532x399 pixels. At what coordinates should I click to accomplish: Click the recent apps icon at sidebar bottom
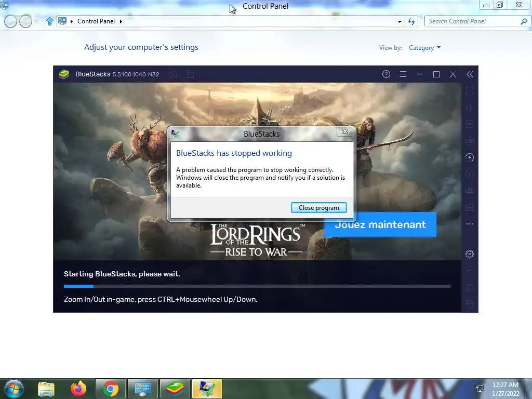[x=470, y=304]
